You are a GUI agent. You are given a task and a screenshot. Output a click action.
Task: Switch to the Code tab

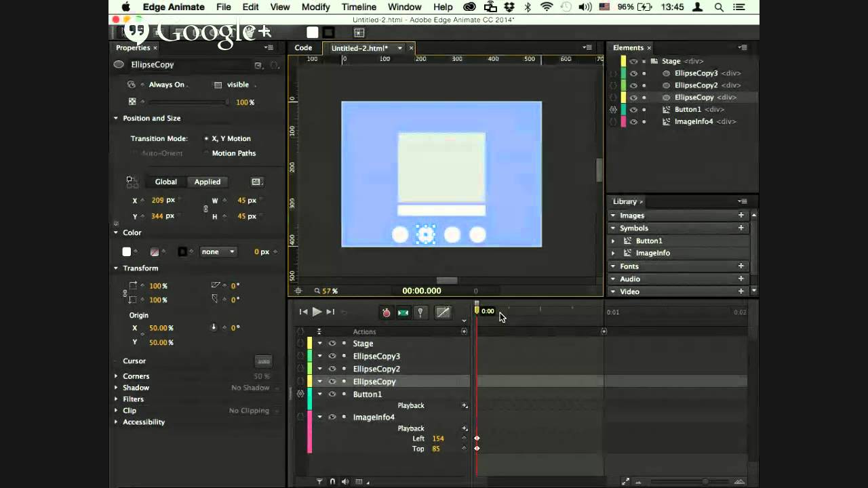(x=303, y=48)
